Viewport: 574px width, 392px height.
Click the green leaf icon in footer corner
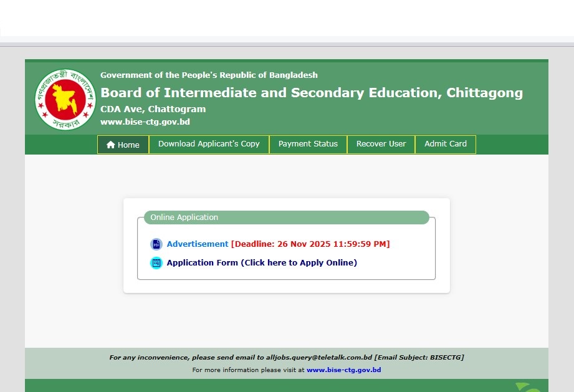[x=525, y=387]
